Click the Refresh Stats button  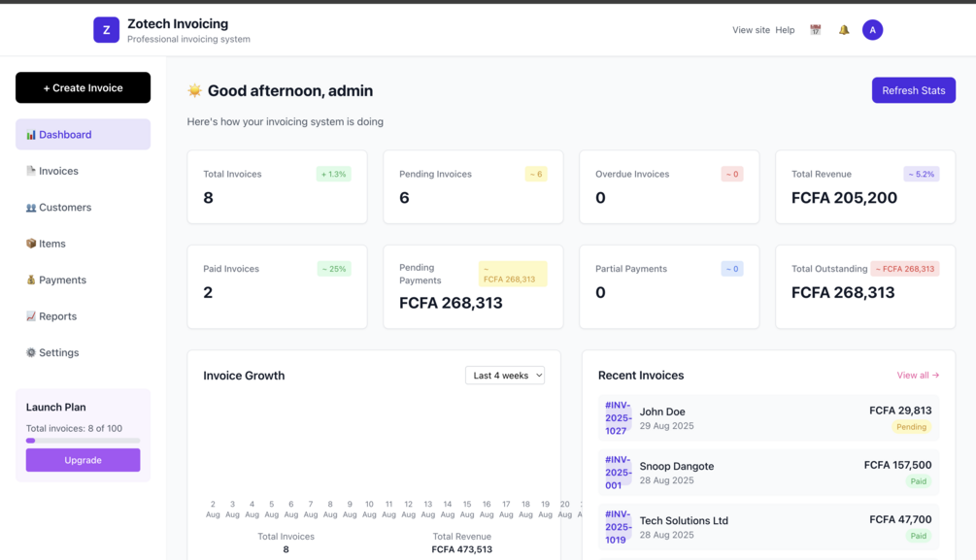[x=913, y=90]
